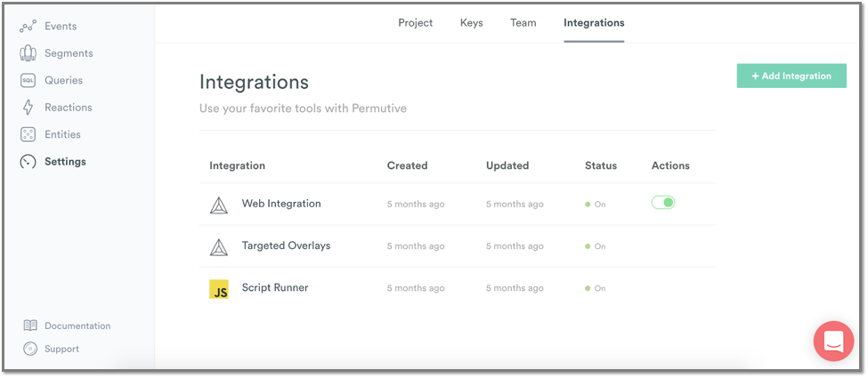Click the yellow JS Script Runner icon
Image resolution: width=868 pixels, height=378 pixels.
(219, 289)
